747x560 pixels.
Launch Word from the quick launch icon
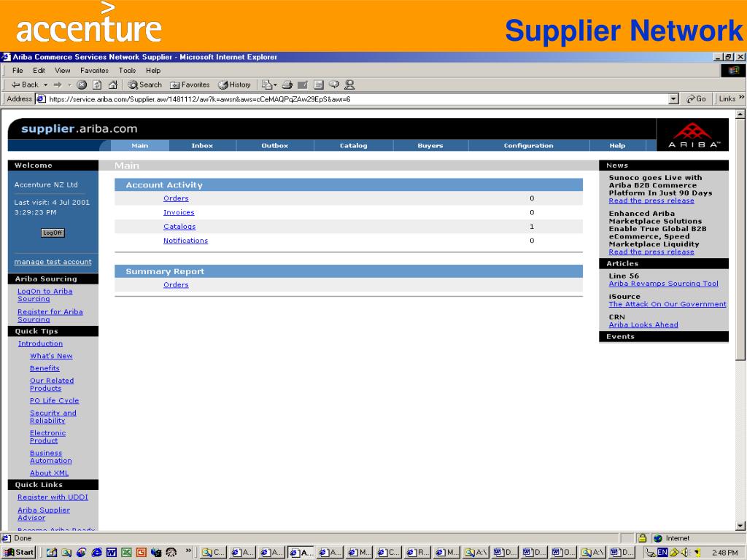coord(111,553)
